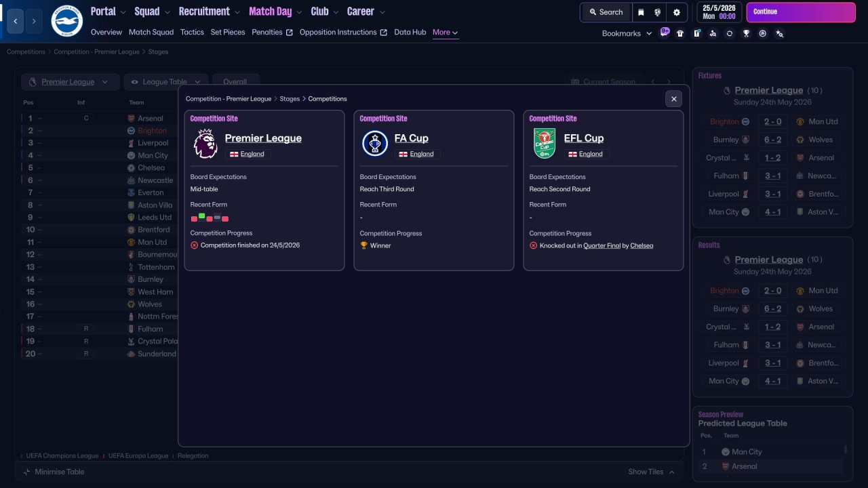Select the Overall filter button in league table
The width and height of the screenshot is (868, 488).
pos(236,82)
